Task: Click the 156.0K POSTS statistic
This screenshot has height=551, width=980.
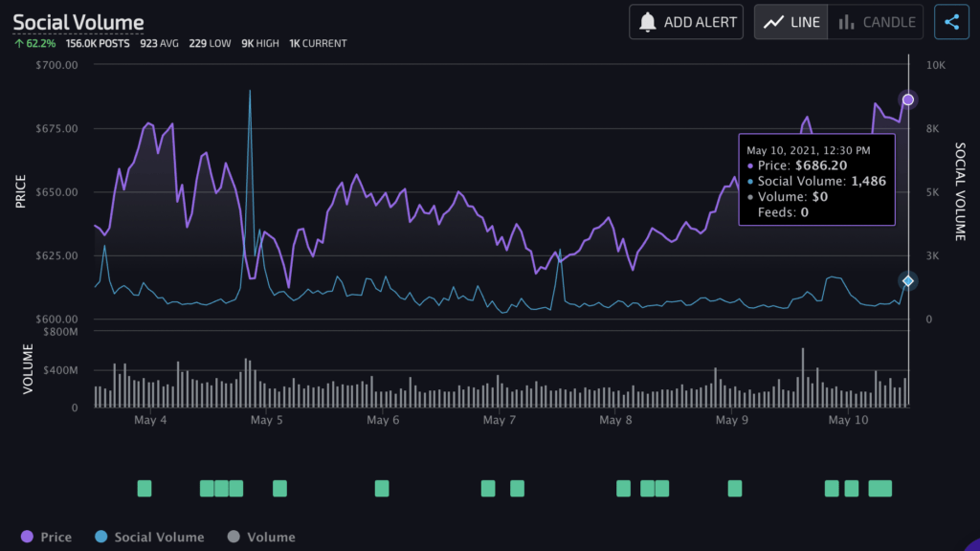Action: tap(99, 43)
